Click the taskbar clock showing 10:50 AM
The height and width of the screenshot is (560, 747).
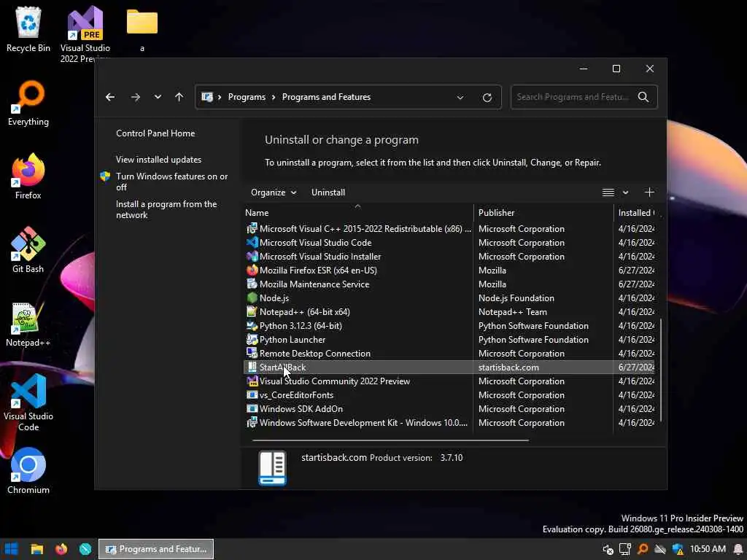click(708, 549)
